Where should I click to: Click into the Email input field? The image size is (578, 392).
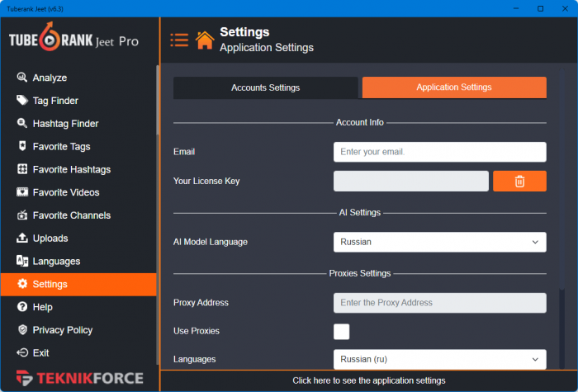pyautogui.click(x=439, y=152)
